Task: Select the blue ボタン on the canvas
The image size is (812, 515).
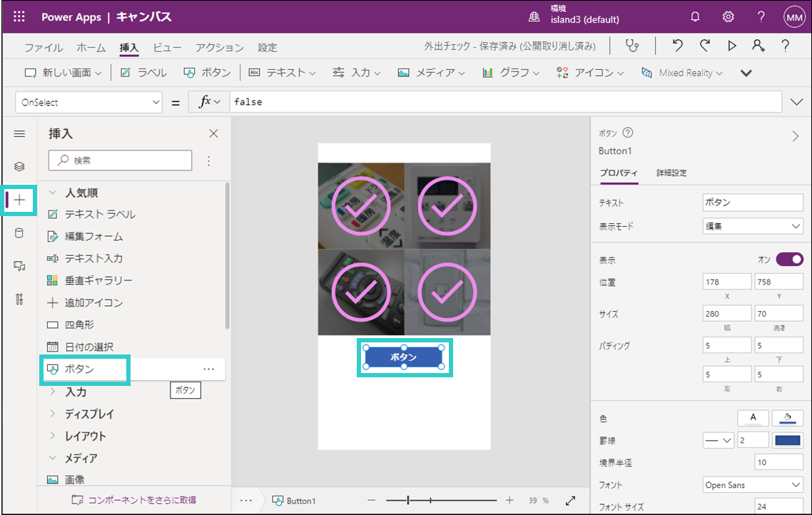Action: pos(404,357)
